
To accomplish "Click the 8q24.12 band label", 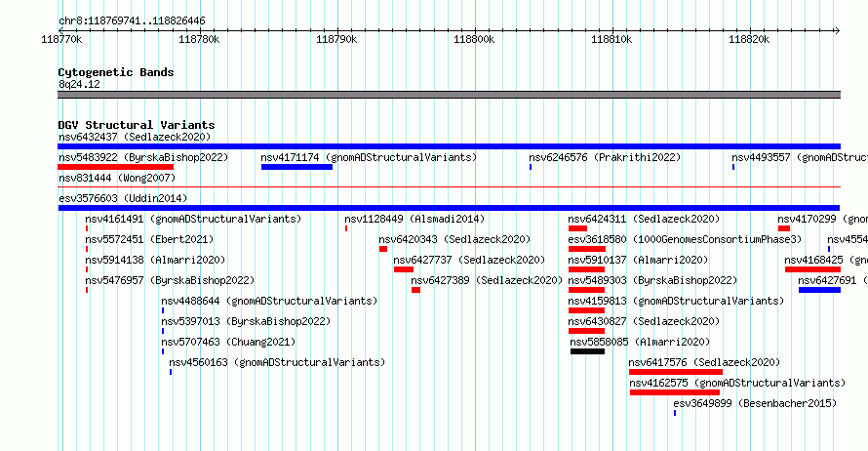I will click(79, 84).
